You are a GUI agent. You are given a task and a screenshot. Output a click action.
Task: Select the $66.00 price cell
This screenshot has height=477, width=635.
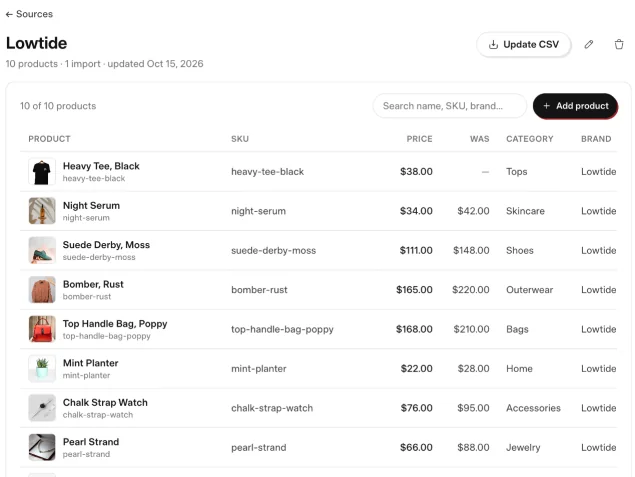point(416,447)
